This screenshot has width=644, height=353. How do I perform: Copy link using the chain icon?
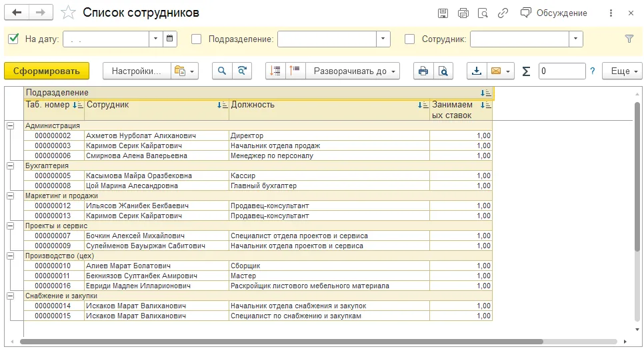click(503, 13)
